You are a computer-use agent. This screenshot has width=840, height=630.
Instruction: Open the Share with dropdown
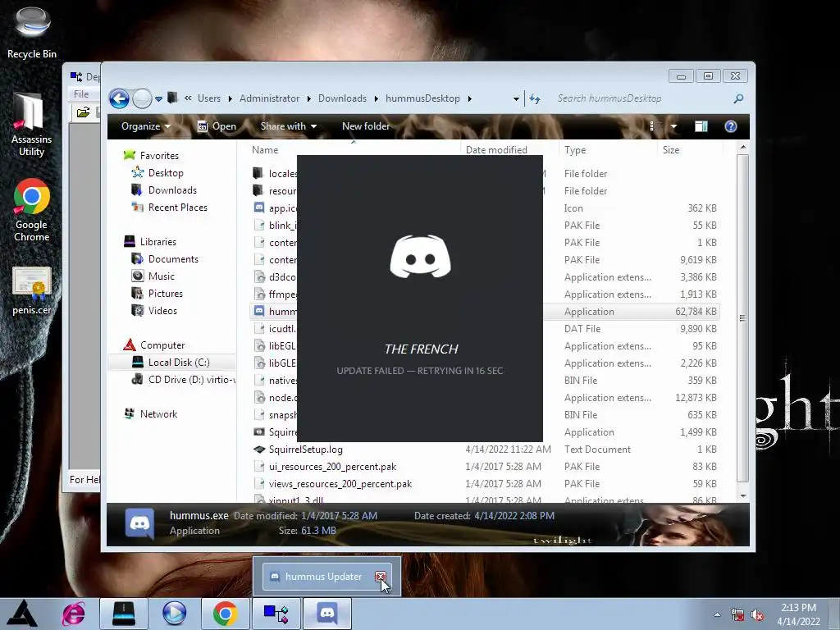pos(288,126)
